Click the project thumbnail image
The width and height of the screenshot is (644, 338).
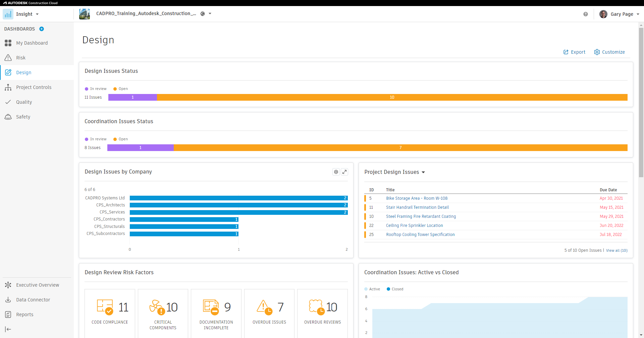point(85,14)
